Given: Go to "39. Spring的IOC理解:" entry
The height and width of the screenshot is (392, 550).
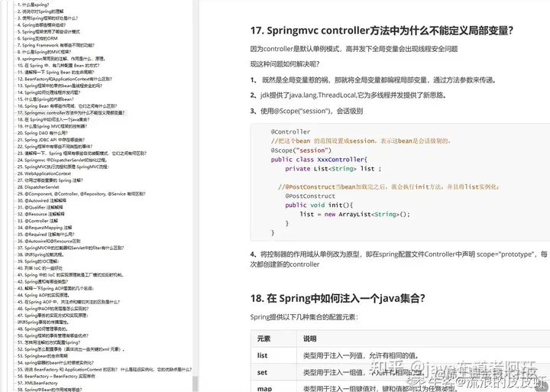Looking at the screenshot, I should 39,261.
